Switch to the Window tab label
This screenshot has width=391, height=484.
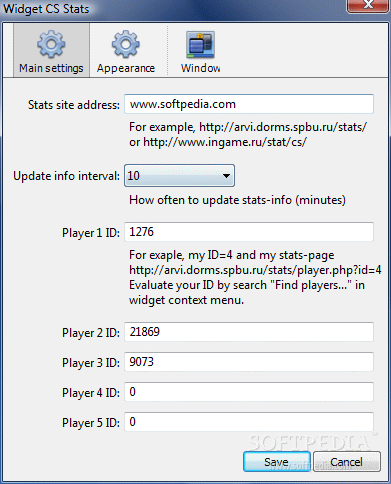tap(200, 68)
